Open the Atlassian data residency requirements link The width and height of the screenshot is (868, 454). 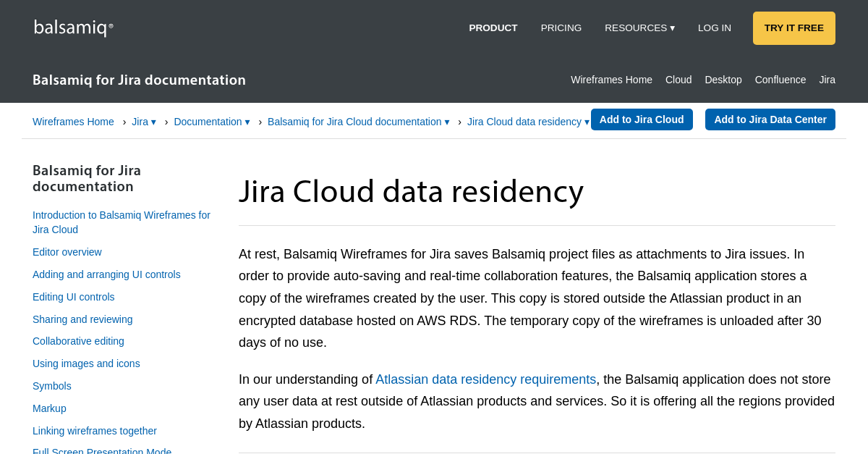[485, 379]
